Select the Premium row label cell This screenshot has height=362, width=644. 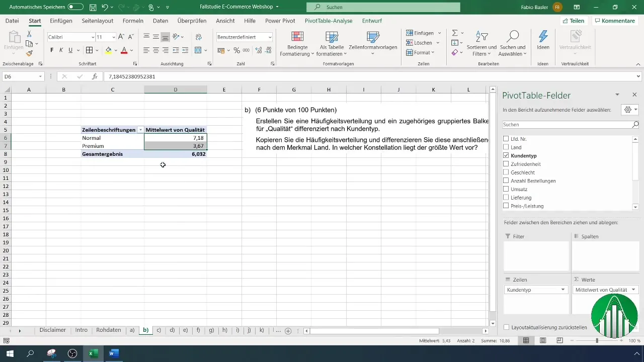tap(113, 146)
